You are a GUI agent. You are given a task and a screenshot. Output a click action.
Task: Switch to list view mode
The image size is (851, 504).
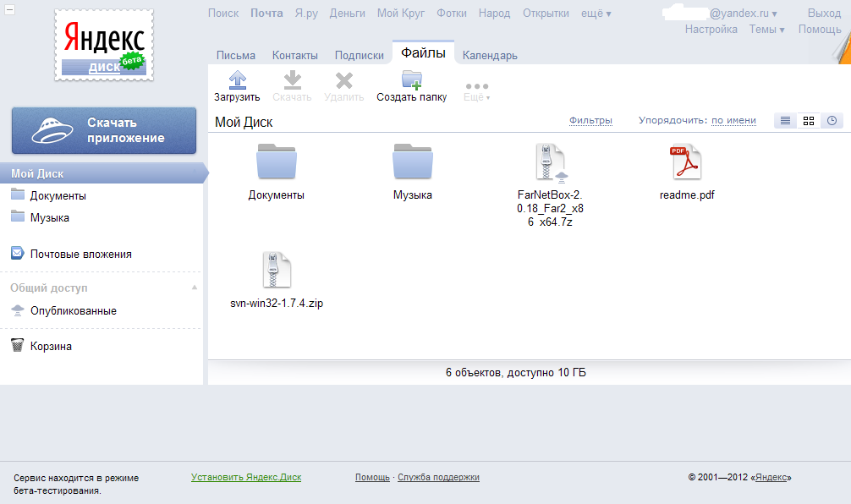(x=786, y=121)
